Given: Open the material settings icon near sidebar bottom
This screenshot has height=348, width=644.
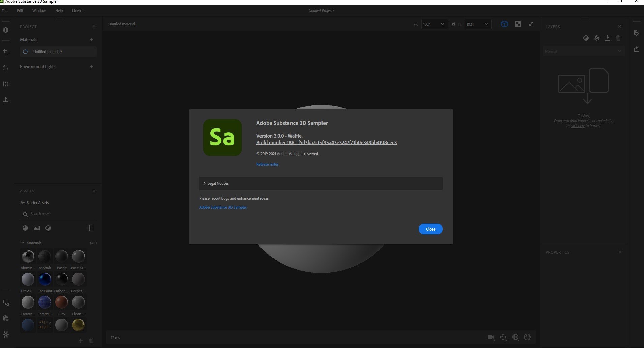Looking at the screenshot, I should (6, 318).
